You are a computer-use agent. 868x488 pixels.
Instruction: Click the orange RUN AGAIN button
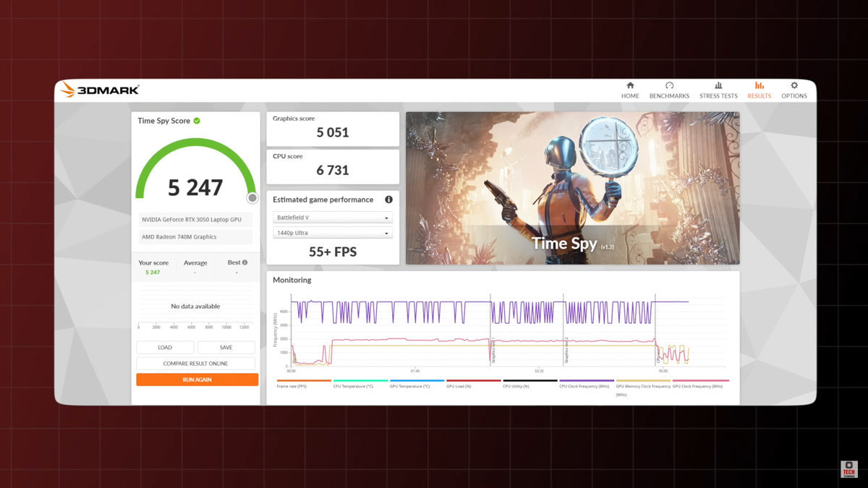point(197,380)
